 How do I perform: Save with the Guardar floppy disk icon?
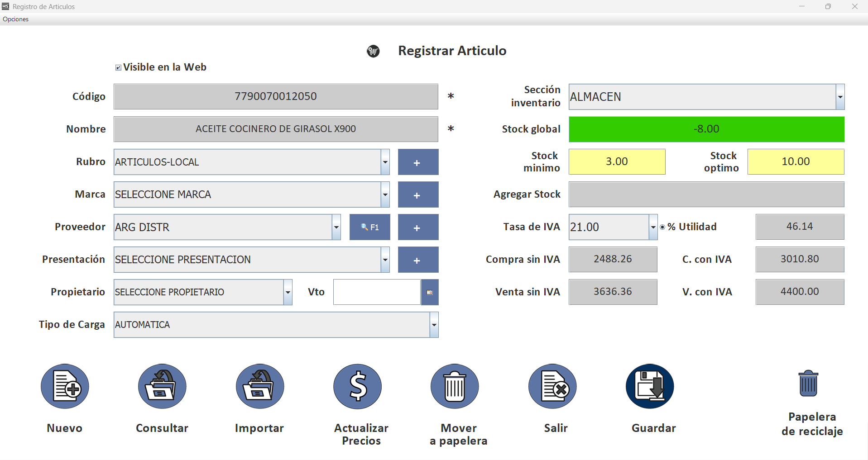[650, 386]
